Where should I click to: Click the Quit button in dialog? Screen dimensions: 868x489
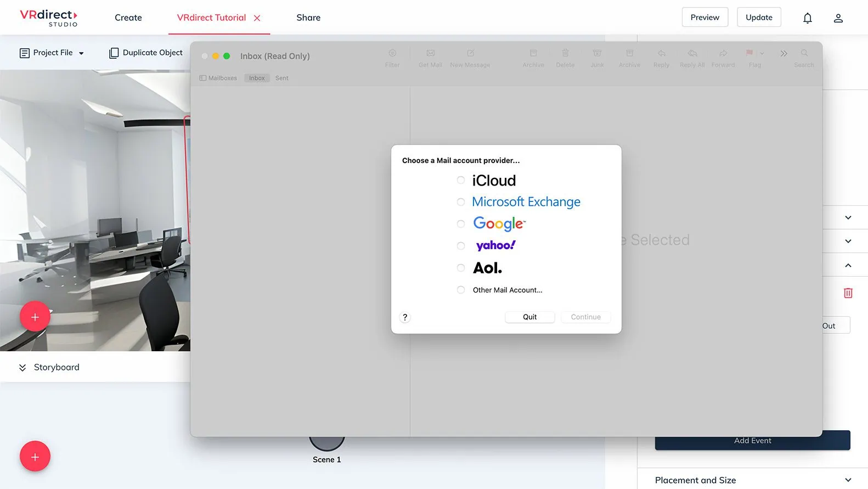click(529, 317)
